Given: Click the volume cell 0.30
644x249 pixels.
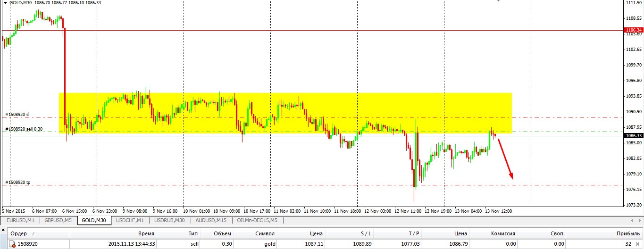Looking at the screenshot, I should tap(226, 244).
